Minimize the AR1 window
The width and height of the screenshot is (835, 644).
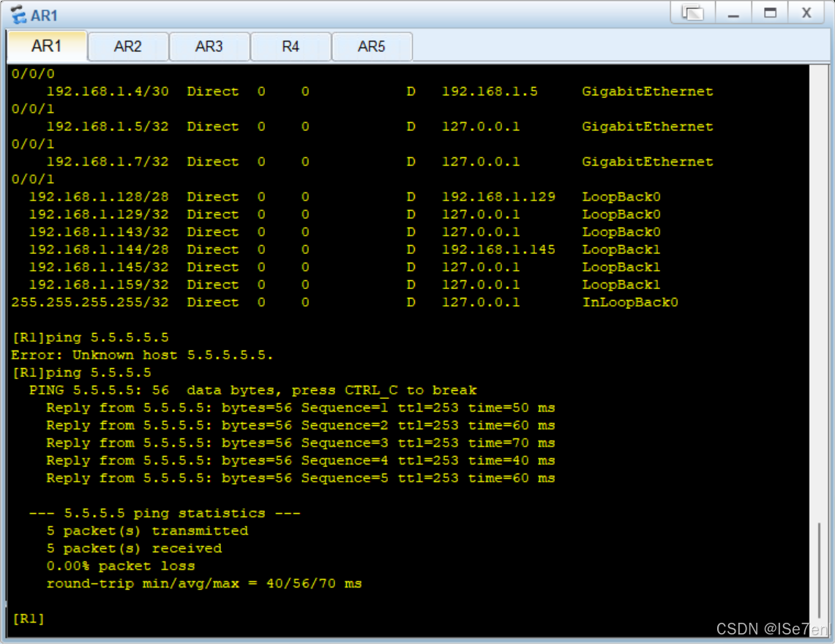733,12
